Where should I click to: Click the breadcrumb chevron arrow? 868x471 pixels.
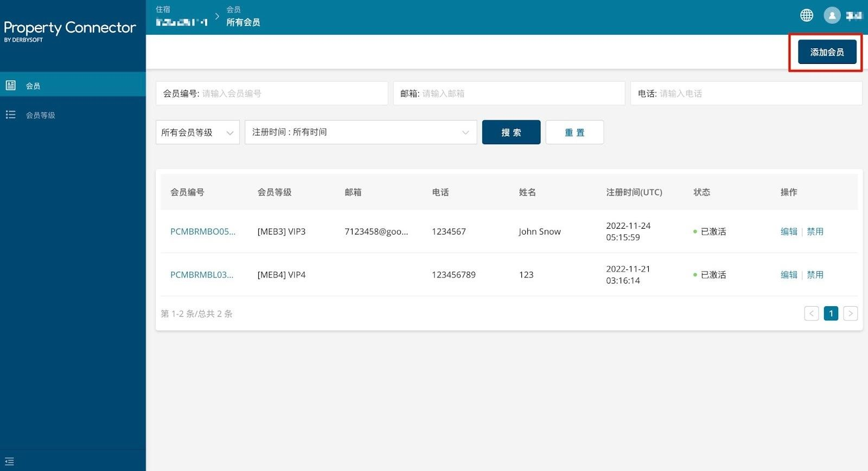[x=217, y=16]
